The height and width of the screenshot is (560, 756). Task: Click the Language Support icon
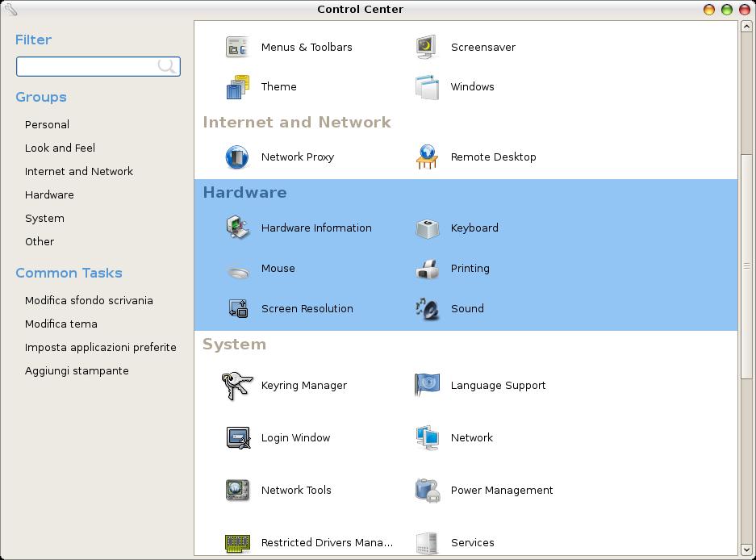(427, 386)
